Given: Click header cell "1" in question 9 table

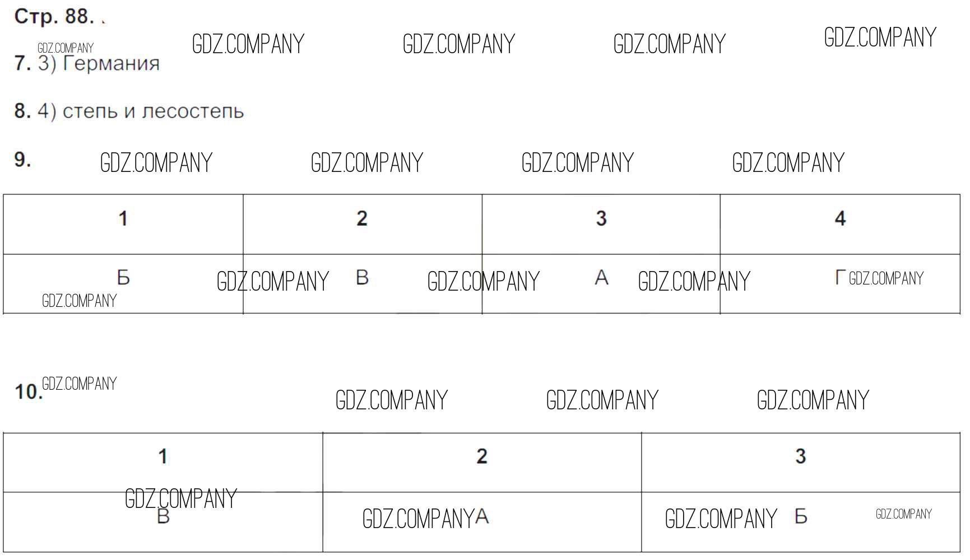Looking at the screenshot, I should tap(123, 218).
